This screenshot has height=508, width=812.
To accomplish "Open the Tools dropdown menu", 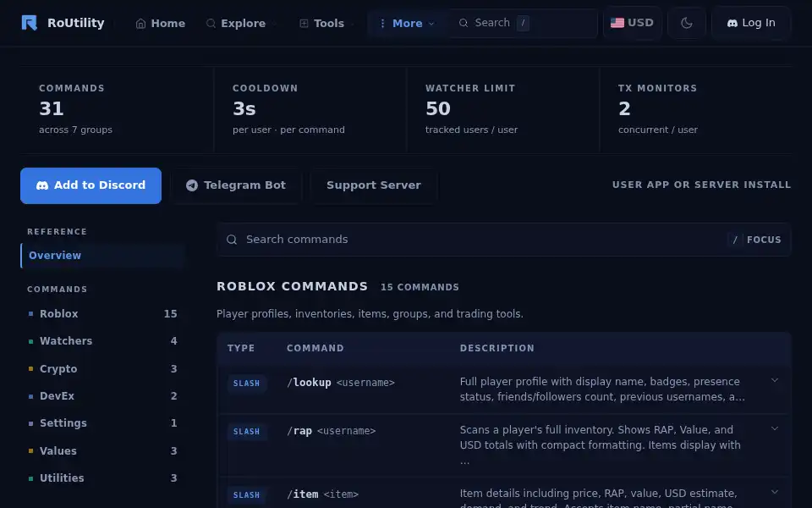I will click(x=326, y=24).
